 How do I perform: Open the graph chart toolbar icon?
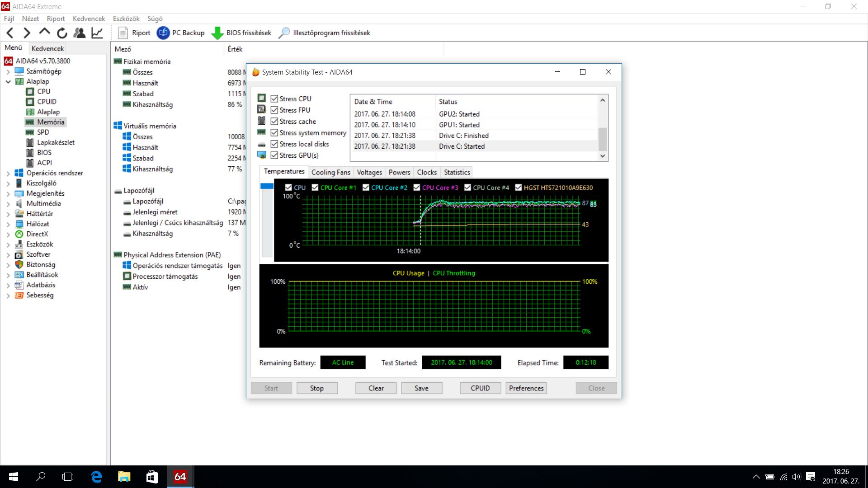97,33
